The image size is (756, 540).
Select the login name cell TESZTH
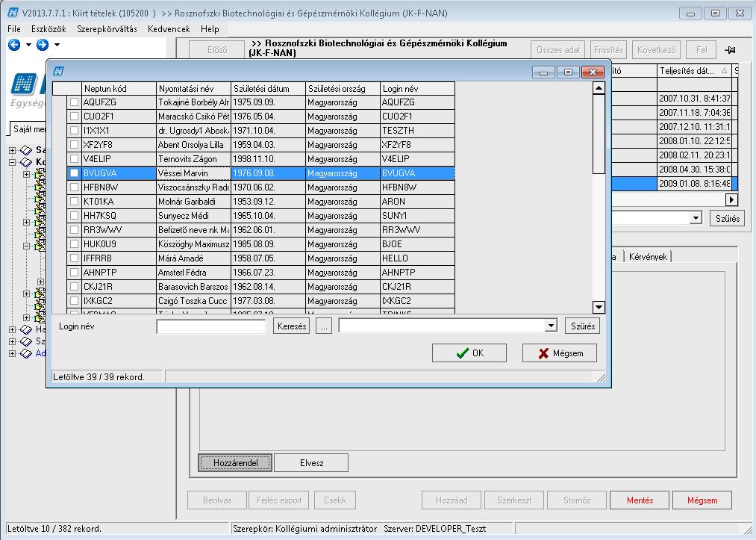417,131
